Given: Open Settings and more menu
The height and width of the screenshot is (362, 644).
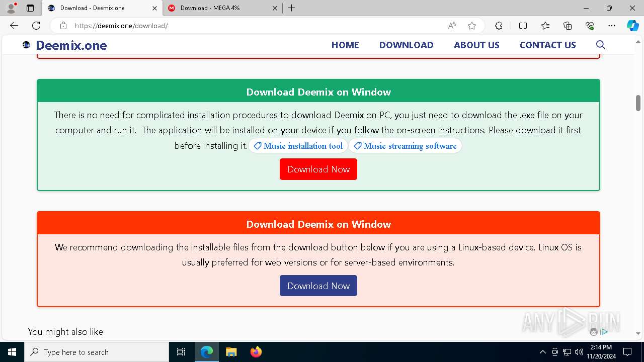Looking at the screenshot, I should pos(612,26).
